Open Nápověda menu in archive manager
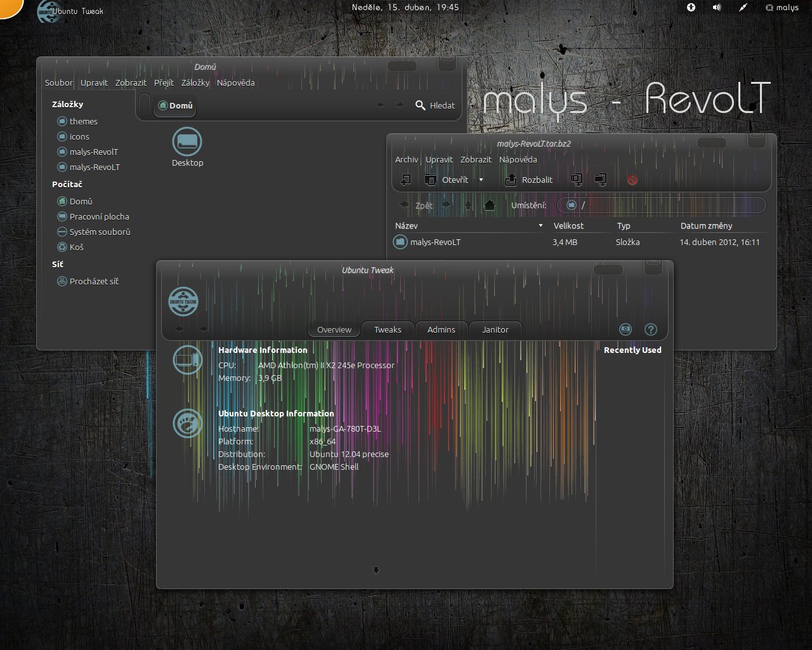 coord(518,159)
